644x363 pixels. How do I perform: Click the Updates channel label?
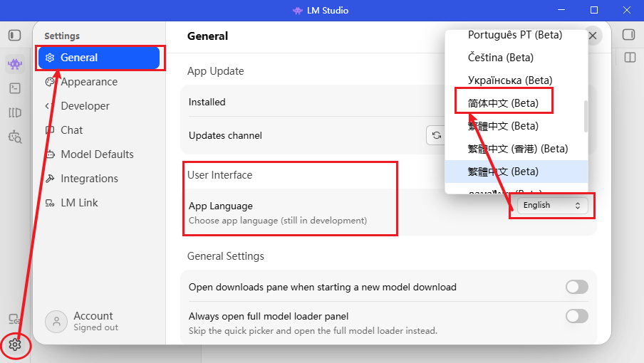[225, 136]
